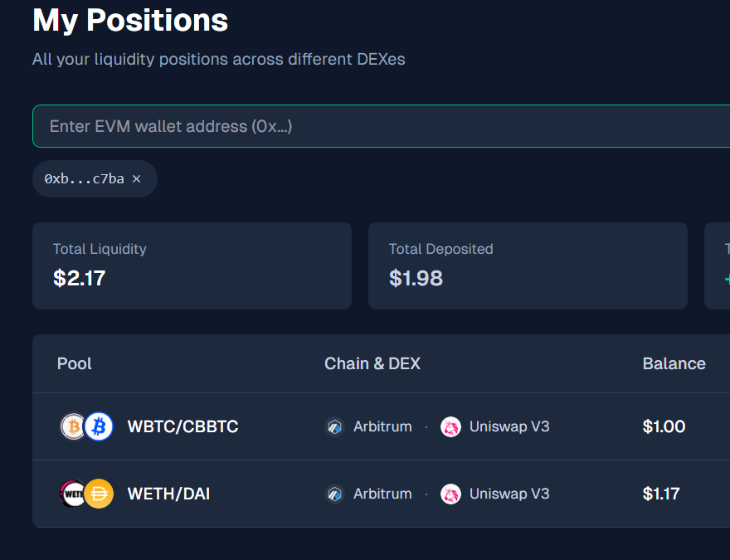Viewport: 730px width, 560px height.
Task: Click Uniswap V3 label in WETH/DAI row
Action: pyautogui.click(x=509, y=494)
